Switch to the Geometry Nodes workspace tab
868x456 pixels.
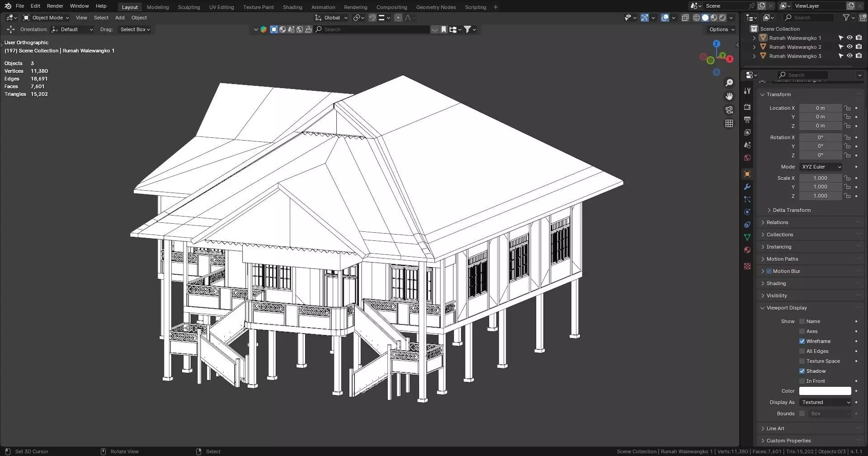[x=436, y=7]
